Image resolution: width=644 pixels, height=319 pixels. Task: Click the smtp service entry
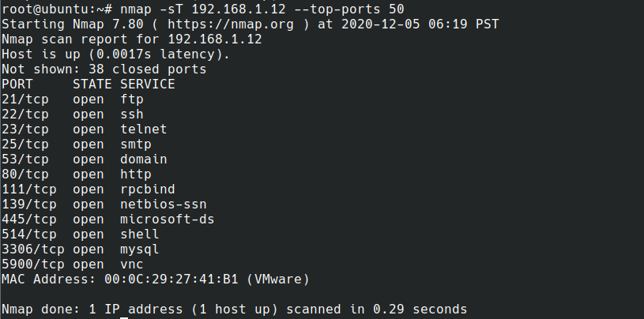coord(135,144)
